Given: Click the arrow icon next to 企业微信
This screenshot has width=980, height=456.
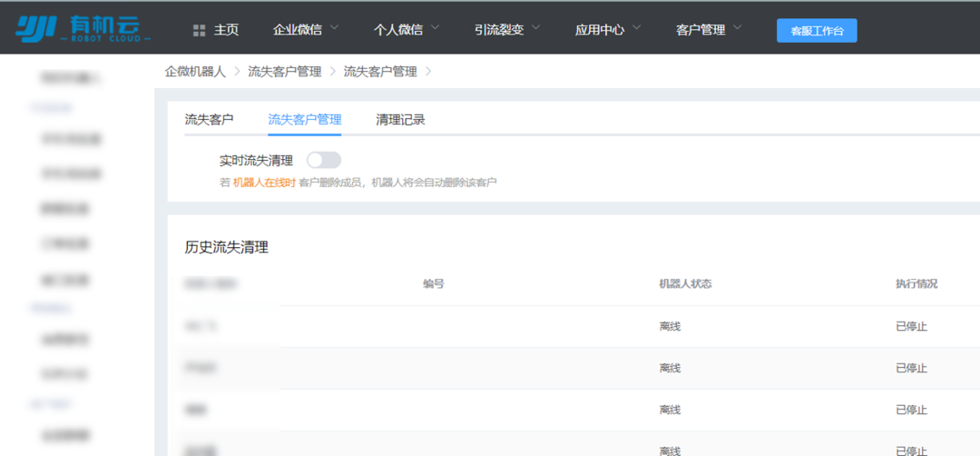Looking at the screenshot, I should tap(334, 28).
